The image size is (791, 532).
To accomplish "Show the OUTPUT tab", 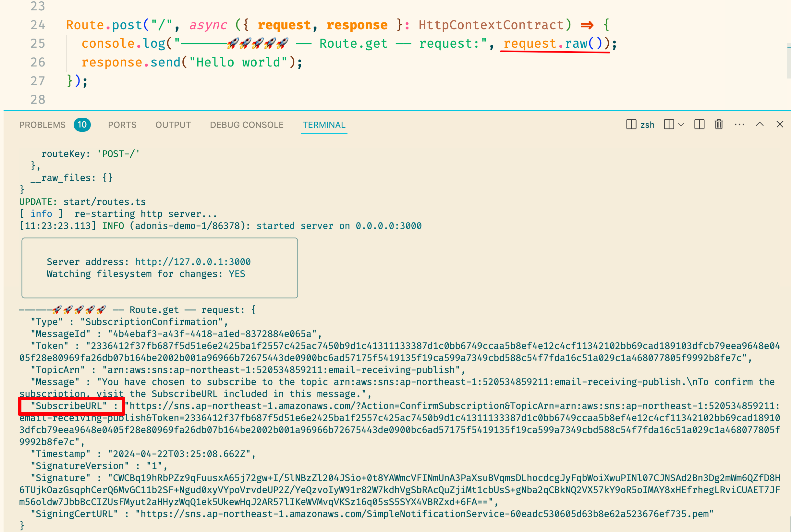I will point(173,125).
